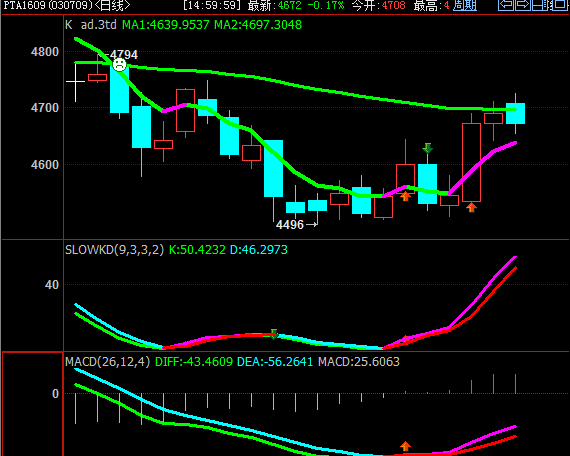Click the green down arrow above candlestick
Image resolution: width=570 pixels, height=456 pixels.
click(x=428, y=148)
